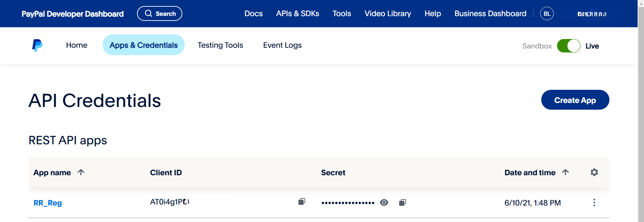This screenshot has width=644, height=222.
Task: Copy the Secret to clipboard
Action: click(x=402, y=202)
